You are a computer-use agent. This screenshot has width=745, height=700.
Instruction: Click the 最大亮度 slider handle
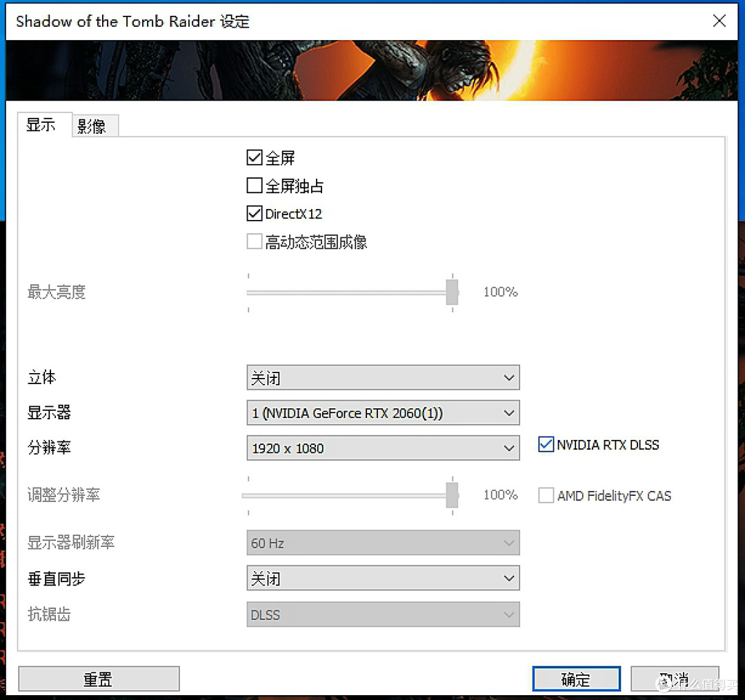453,292
